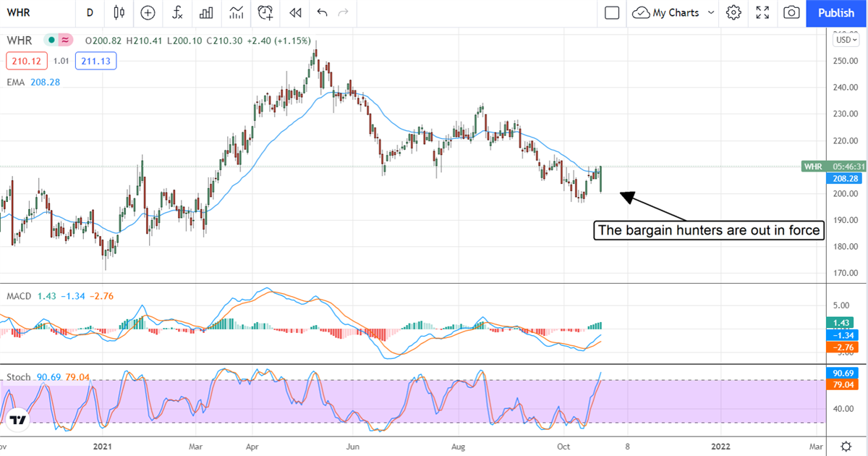
Task: Click the +2.40 (+1.15%) change value
Action: pyautogui.click(x=279, y=41)
